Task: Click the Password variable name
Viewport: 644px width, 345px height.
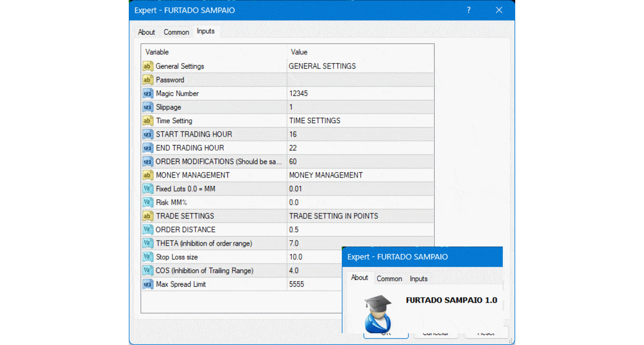Action: [170, 80]
